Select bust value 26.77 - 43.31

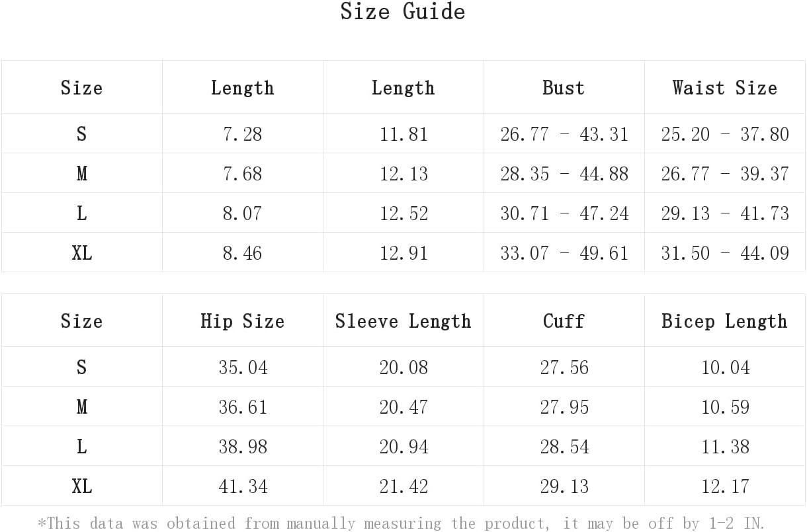[564, 134]
